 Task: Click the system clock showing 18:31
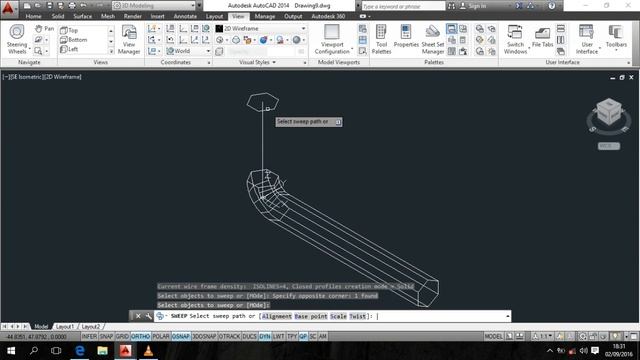(x=619, y=347)
